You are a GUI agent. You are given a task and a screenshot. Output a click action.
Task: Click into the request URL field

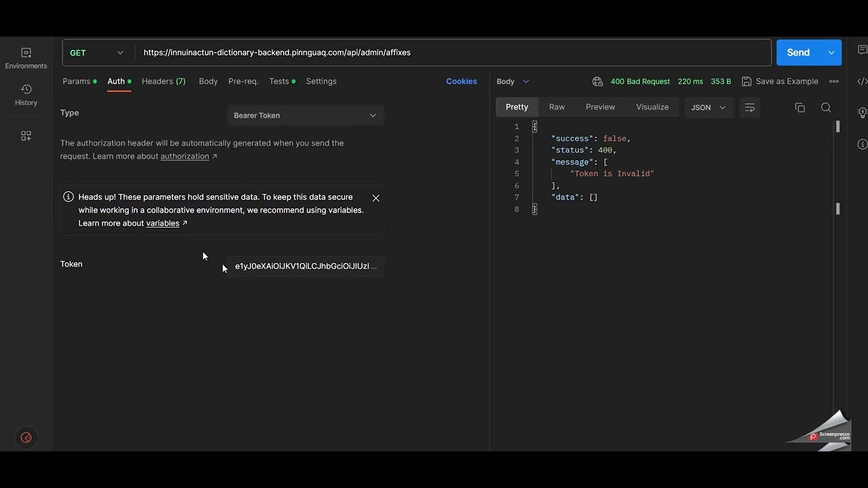453,52
